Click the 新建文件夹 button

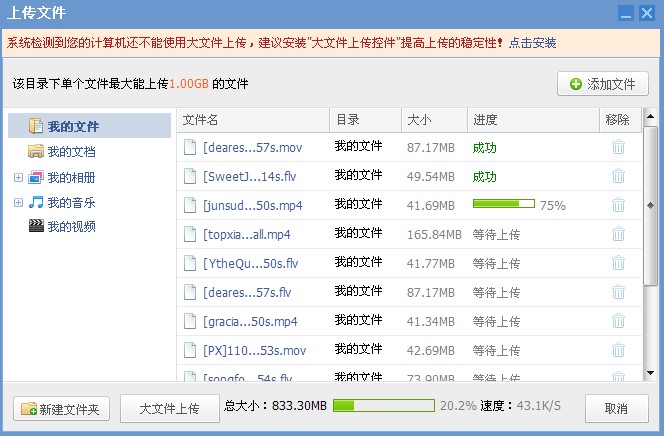pos(61,409)
